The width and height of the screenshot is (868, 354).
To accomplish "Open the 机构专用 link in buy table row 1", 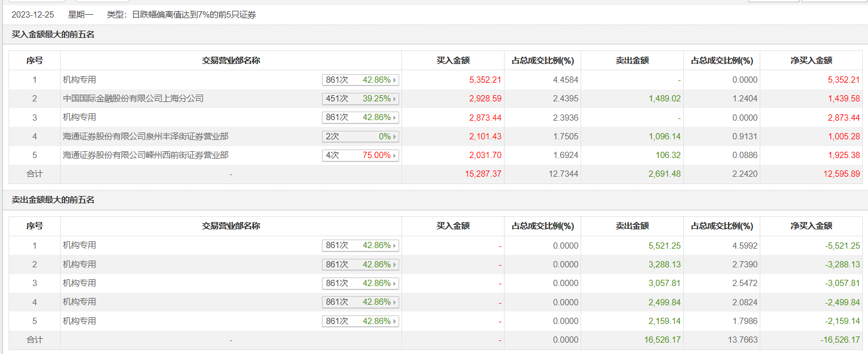I will coord(79,80).
